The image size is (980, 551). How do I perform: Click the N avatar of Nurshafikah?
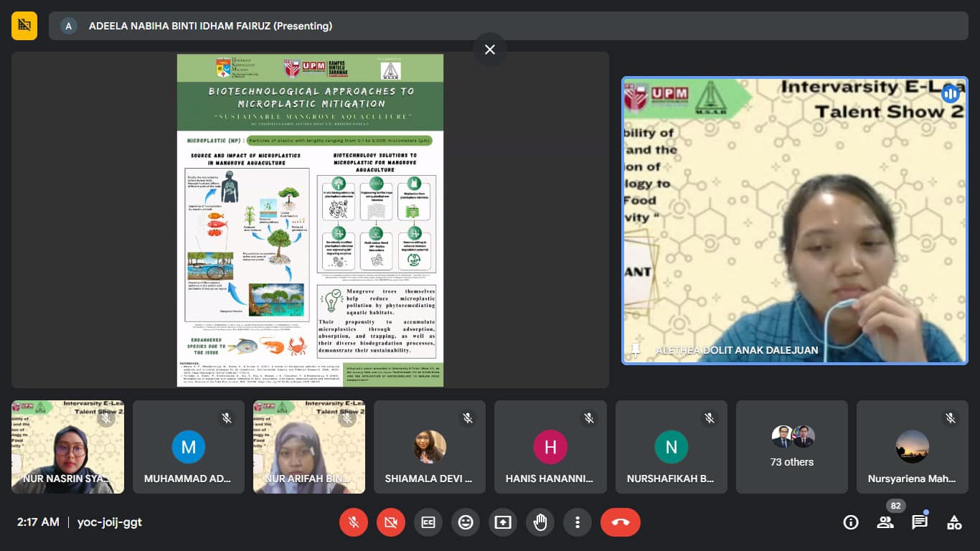(672, 447)
